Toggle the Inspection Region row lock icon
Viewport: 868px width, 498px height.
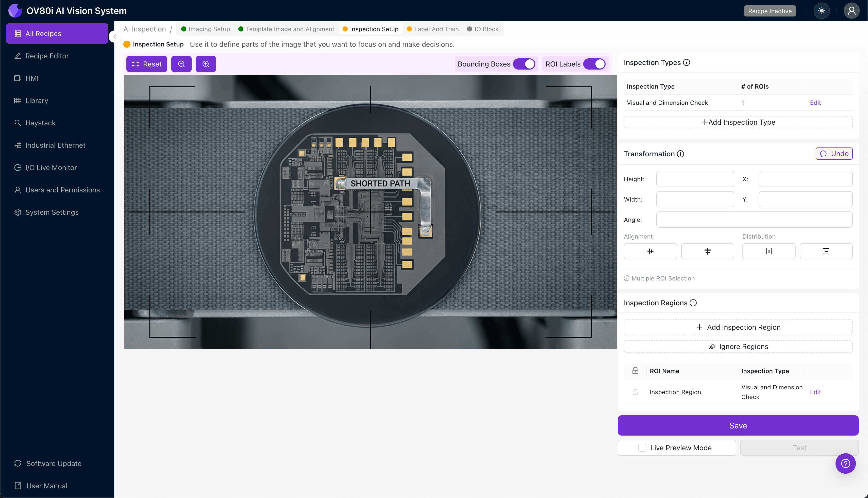[635, 392]
